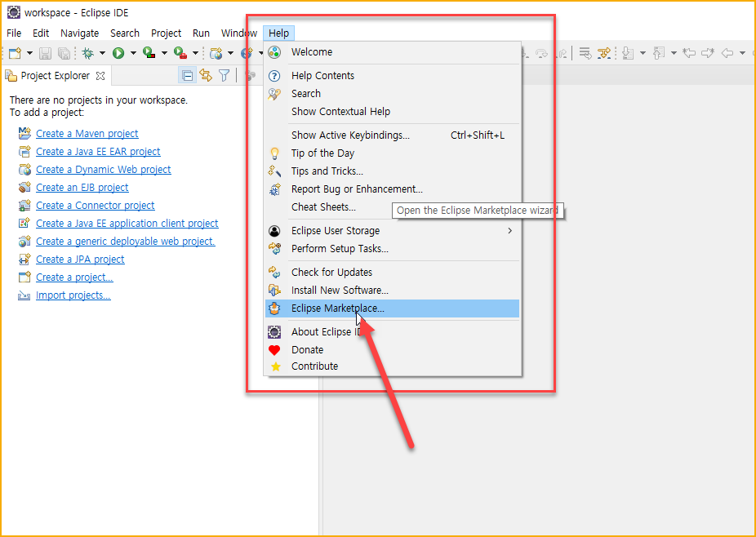Click Create a Dynamic Web project link
756x537 pixels.
click(x=103, y=169)
